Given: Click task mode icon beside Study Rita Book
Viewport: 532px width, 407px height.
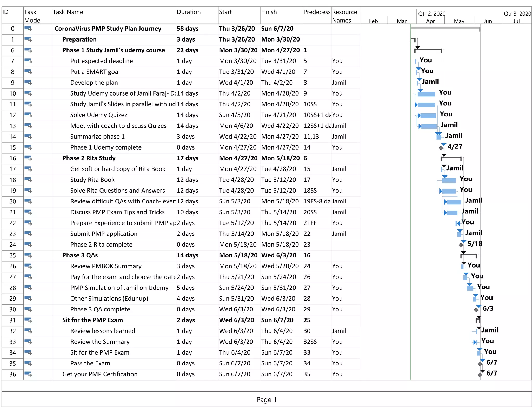Looking at the screenshot, I should pos(28,180).
